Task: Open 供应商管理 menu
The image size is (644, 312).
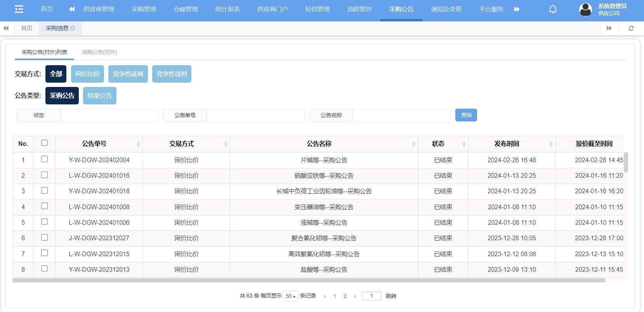Action: tap(99, 9)
